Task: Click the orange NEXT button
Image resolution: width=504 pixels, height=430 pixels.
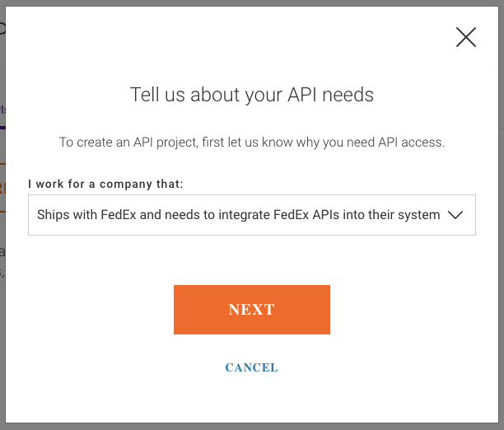Action: click(252, 310)
